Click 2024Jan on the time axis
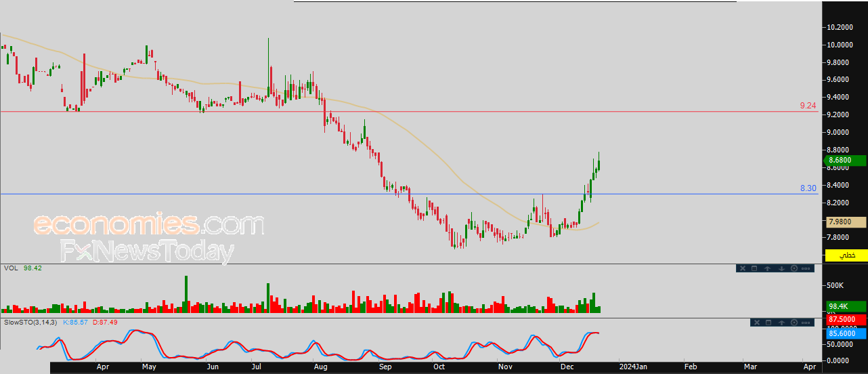Screen dimensions: 868x374 click(634, 367)
